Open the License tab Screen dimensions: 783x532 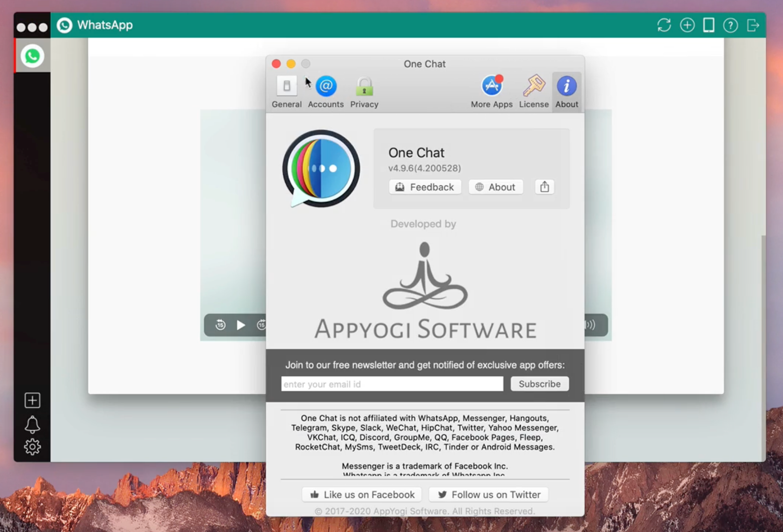pyautogui.click(x=534, y=92)
